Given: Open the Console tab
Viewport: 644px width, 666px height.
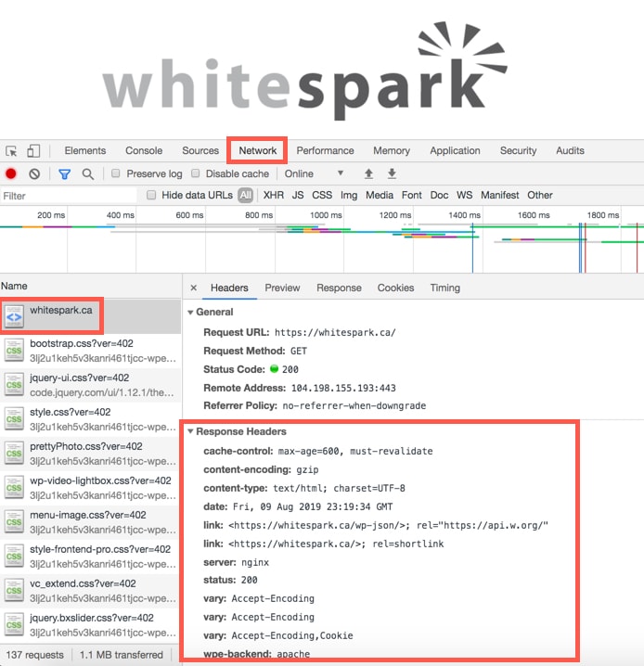Looking at the screenshot, I should coord(144,151).
